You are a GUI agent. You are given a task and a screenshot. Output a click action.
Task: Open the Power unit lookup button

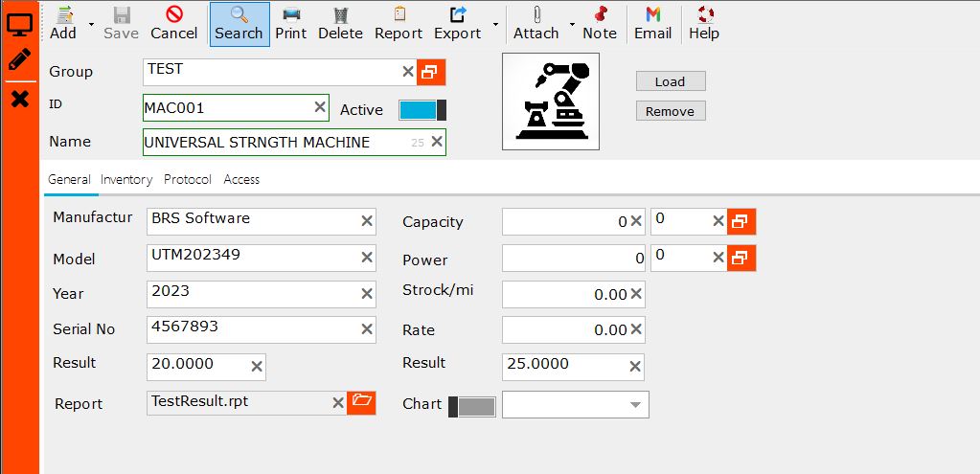(x=741, y=258)
